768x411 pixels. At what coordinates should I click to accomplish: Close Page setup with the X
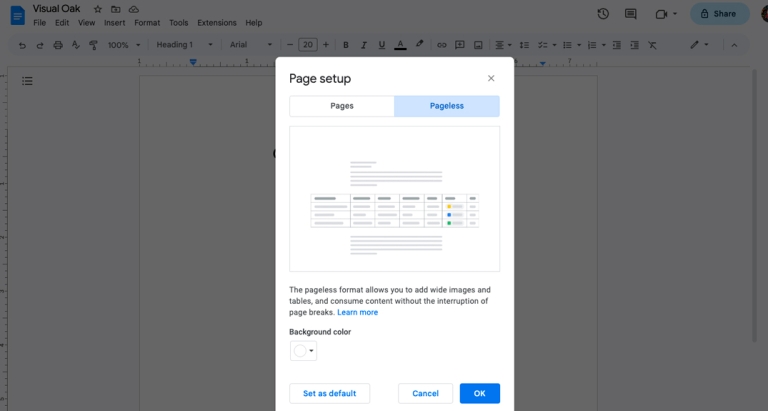[x=491, y=78]
